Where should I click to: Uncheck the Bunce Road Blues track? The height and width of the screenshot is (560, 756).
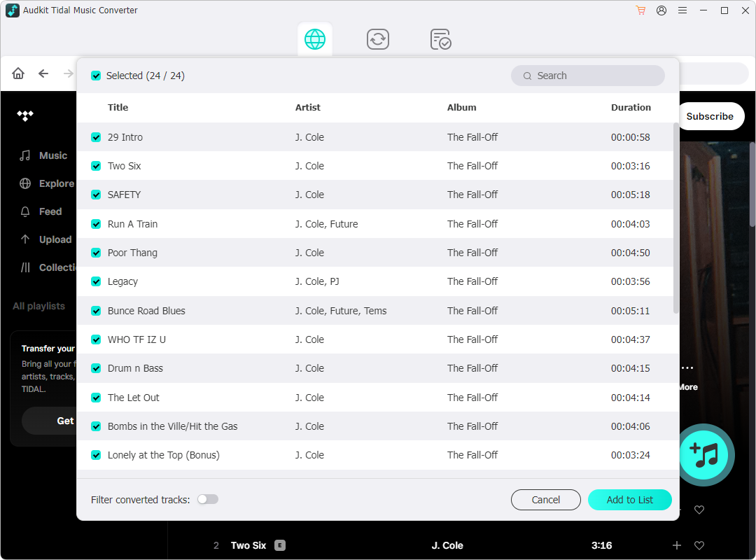(x=96, y=311)
